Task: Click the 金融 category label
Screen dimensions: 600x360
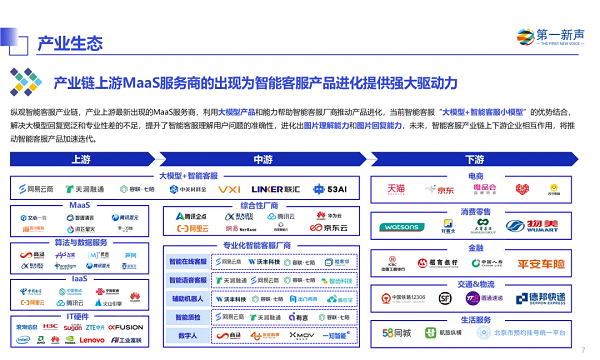Action: 476,248
